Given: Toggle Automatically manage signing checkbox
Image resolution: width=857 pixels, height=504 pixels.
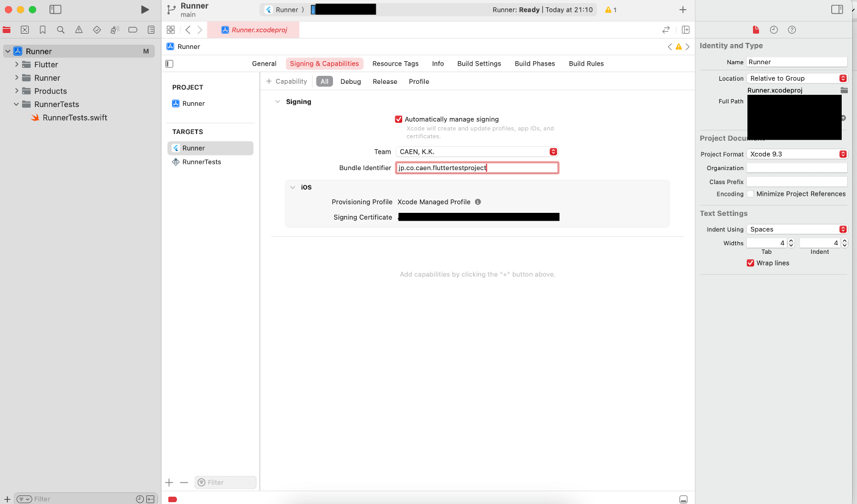Looking at the screenshot, I should [399, 119].
